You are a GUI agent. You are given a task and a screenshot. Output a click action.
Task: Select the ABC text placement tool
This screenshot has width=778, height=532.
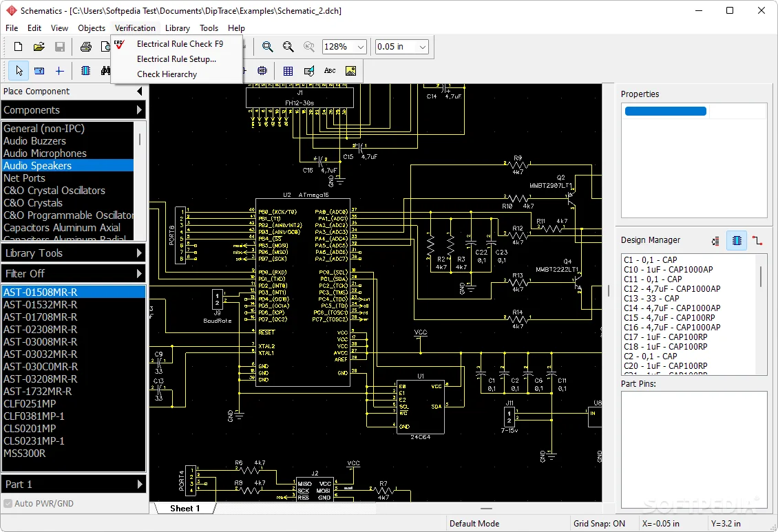coord(330,70)
